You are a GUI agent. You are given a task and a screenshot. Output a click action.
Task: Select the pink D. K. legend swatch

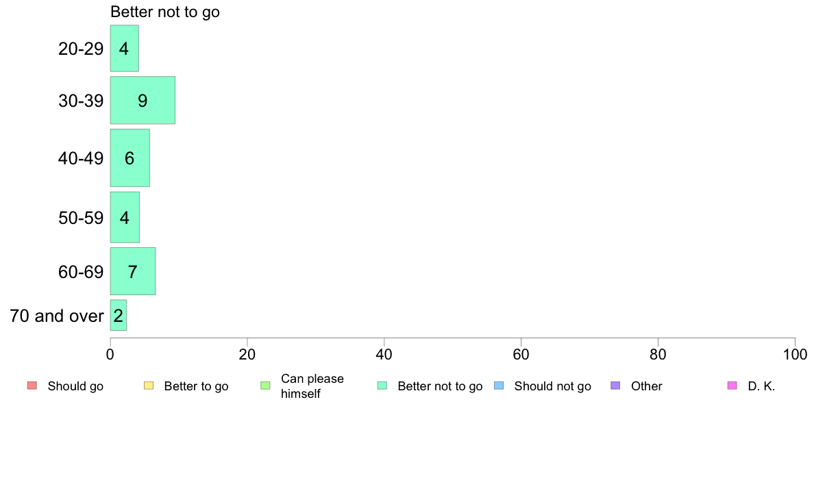coord(732,386)
